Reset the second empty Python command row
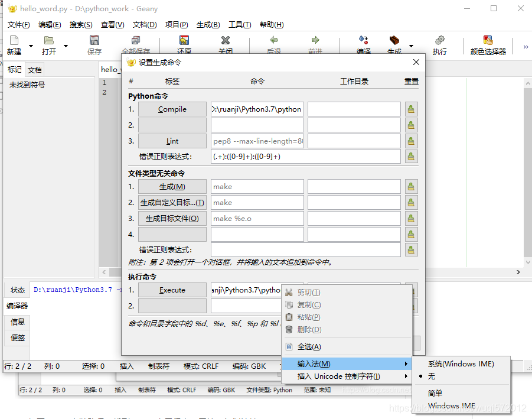 (x=411, y=125)
